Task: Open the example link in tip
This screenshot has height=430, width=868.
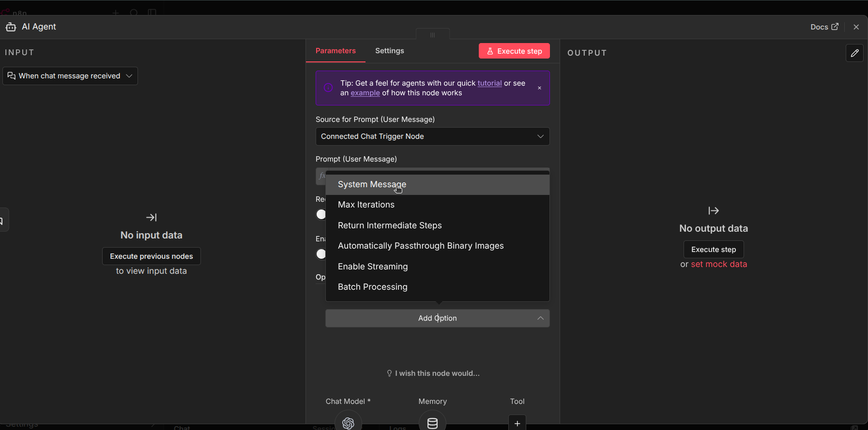Action: pos(365,93)
